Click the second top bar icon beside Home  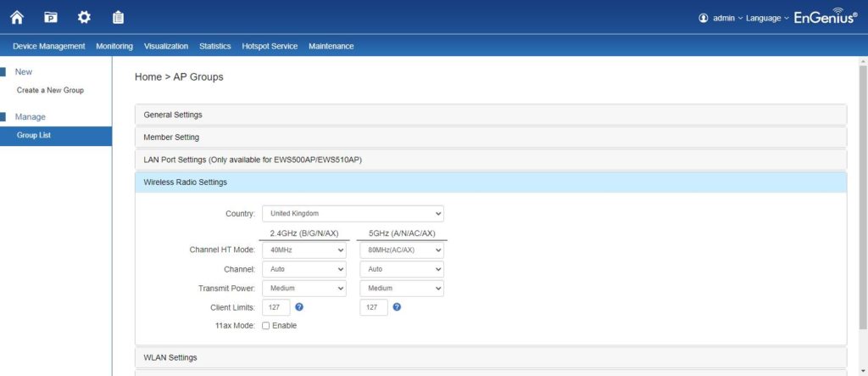[51, 17]
